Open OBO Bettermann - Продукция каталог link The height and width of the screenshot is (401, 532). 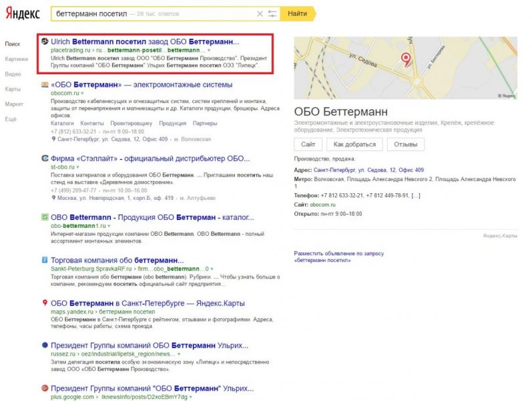coord(152,217)
